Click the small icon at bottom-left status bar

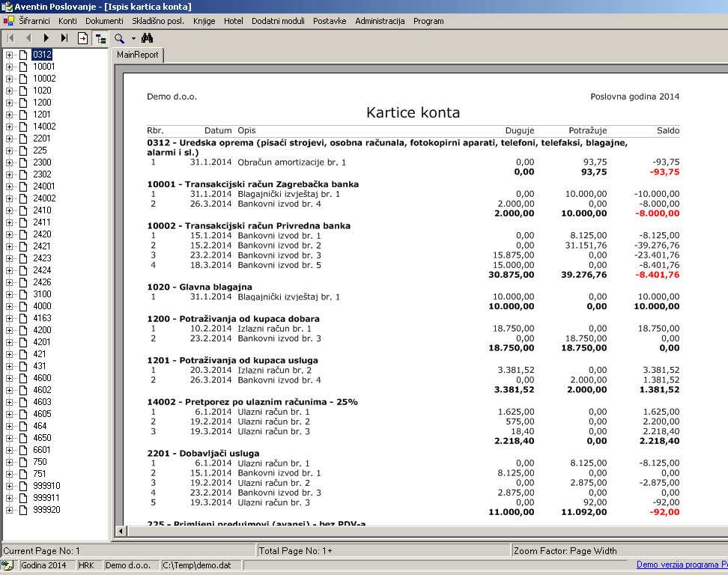click(x=6, y=566)
